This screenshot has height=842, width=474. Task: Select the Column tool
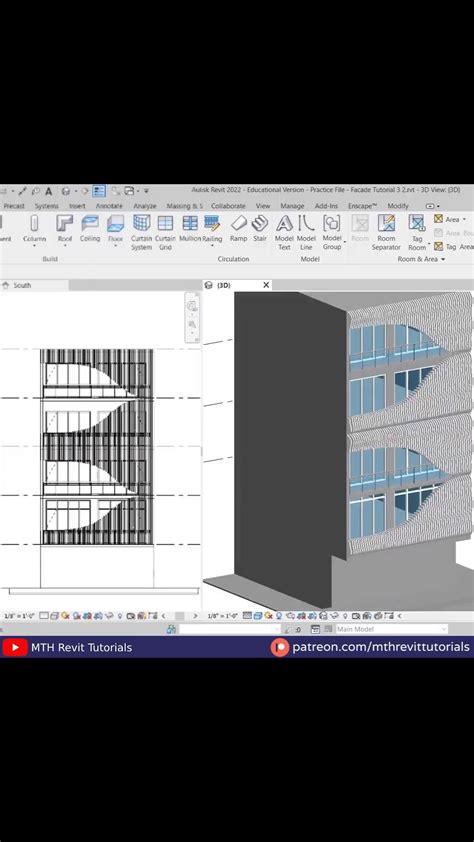(x=34, y=228)
